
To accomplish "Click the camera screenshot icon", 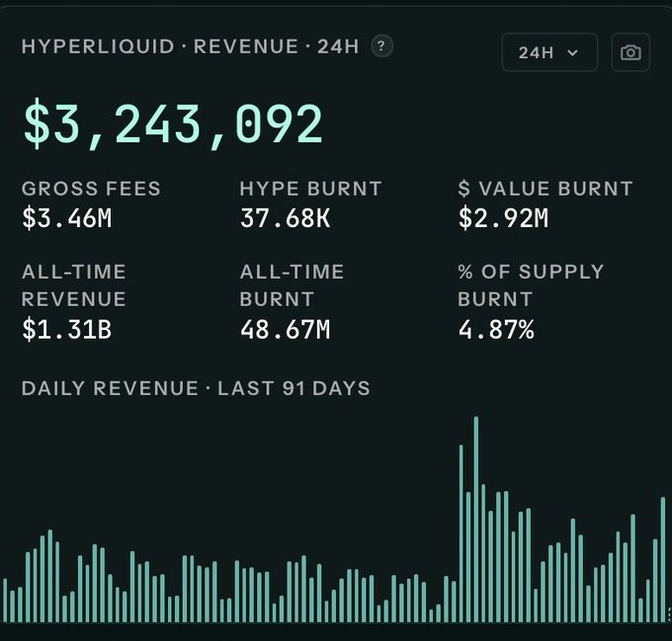I will pyautogui.click(x=630, y=52).
